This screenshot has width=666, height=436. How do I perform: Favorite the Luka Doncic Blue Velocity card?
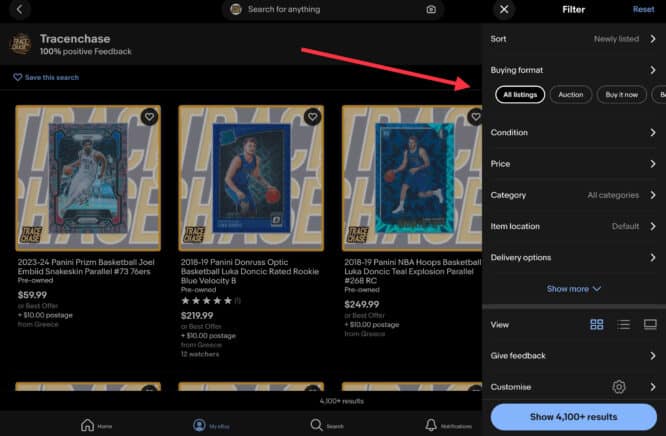click(312, 117)
